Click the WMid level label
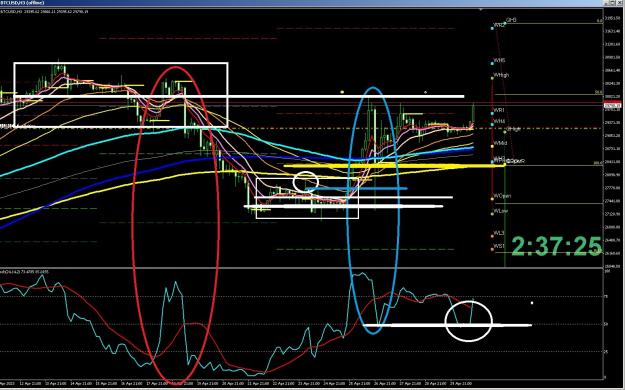Screen dimensions: 625x390 coord(500,143)
